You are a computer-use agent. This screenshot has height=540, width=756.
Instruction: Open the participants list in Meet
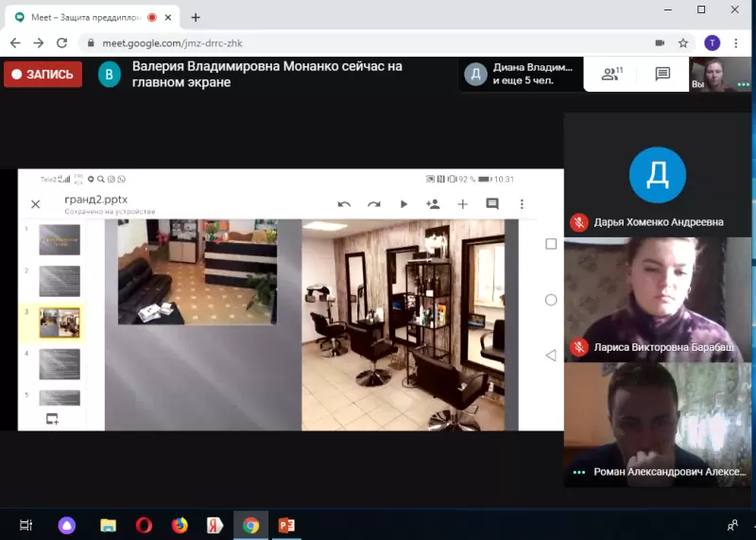point(612,74)
